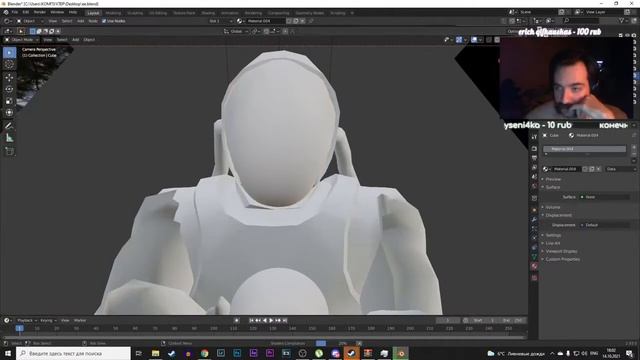Screen dimensions: 640x360
Task: Open the Render properties tab
Action: (534, 149)
